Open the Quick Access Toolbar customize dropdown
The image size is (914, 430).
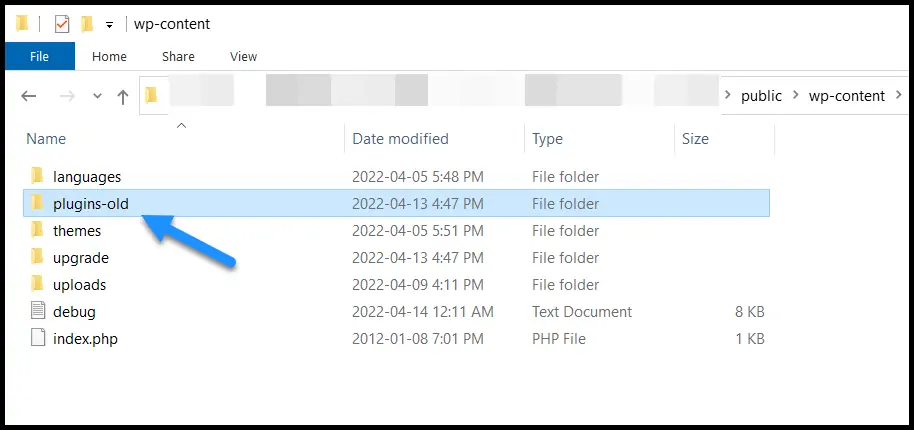point(109,24)
